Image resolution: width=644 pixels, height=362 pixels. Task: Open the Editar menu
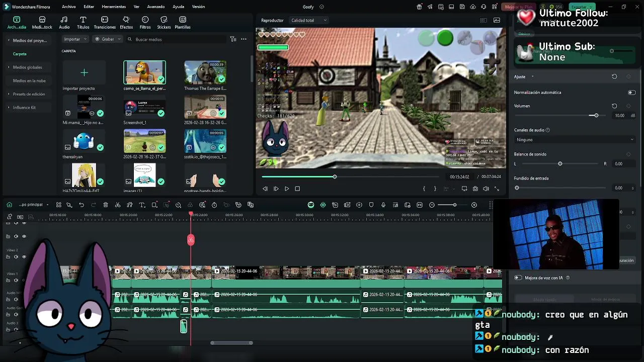[x=89, y=7]
